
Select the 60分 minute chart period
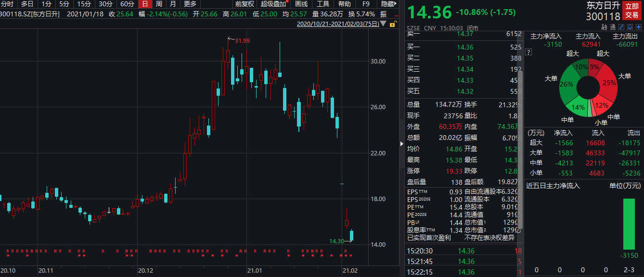click(x=127, y=4)
